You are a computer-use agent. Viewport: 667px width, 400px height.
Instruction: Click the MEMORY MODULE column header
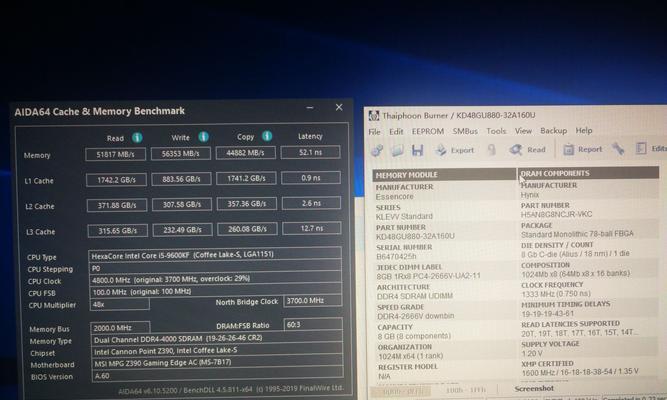point(444,174)
